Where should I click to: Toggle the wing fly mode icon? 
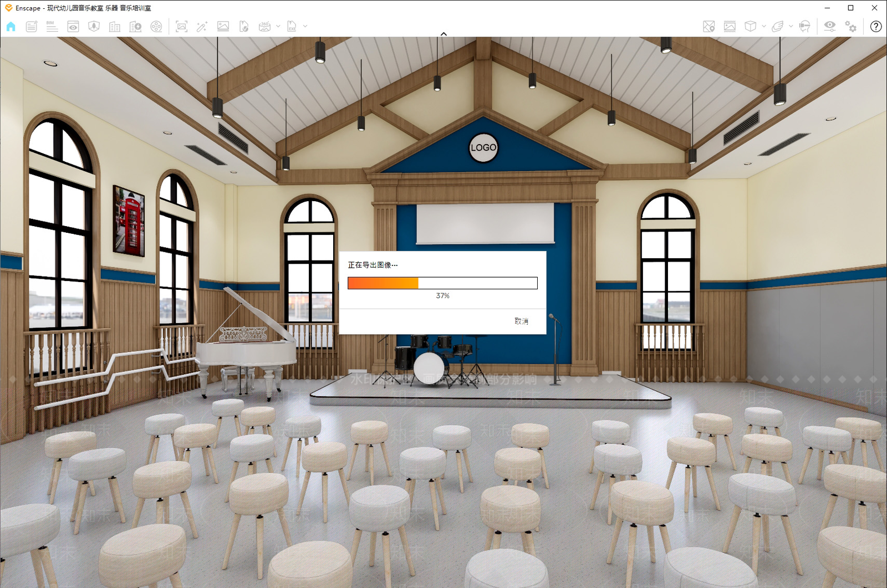[777, 27]
